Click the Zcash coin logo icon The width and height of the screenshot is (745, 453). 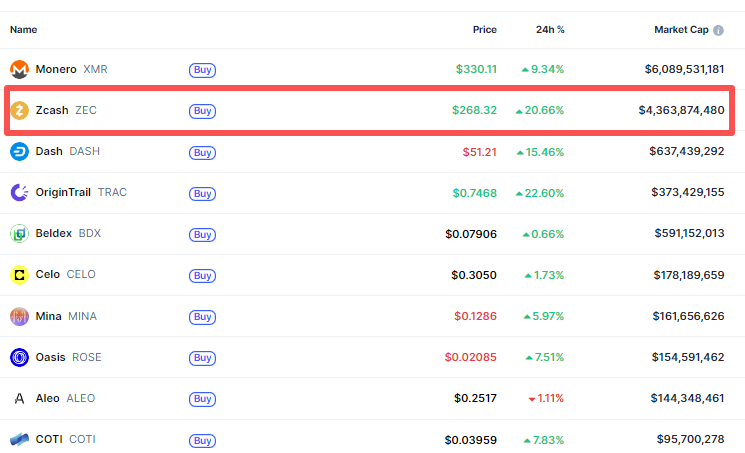tap(19, 111)
